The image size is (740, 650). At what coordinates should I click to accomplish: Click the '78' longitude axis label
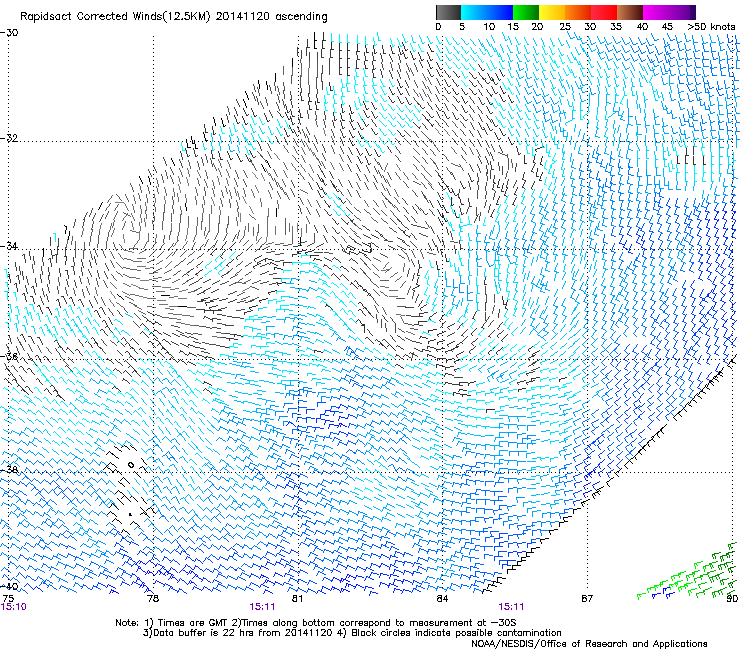(x=153, y=599)
